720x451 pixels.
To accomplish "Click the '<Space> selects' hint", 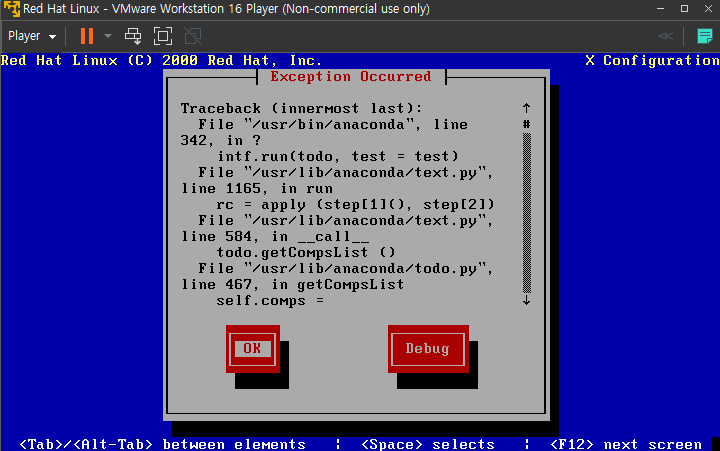I will point(428,444).
